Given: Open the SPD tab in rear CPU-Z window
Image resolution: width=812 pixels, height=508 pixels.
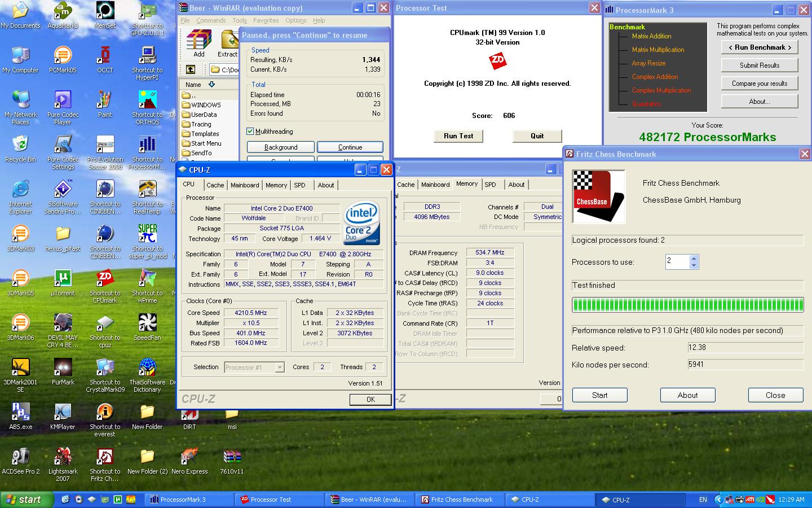Looking at the screenshot, I should coord(491,185).
